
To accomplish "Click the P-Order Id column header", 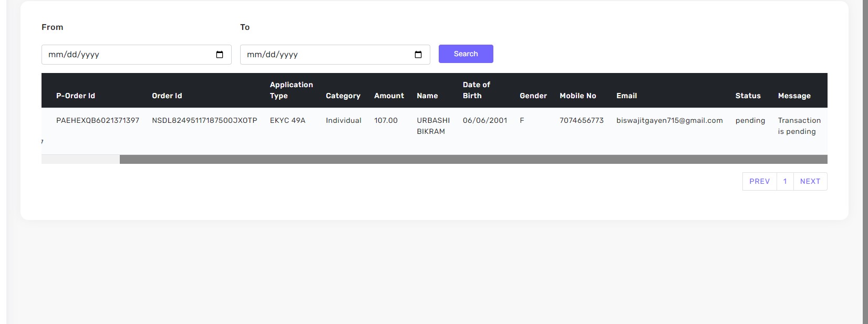I will (76, 96).
